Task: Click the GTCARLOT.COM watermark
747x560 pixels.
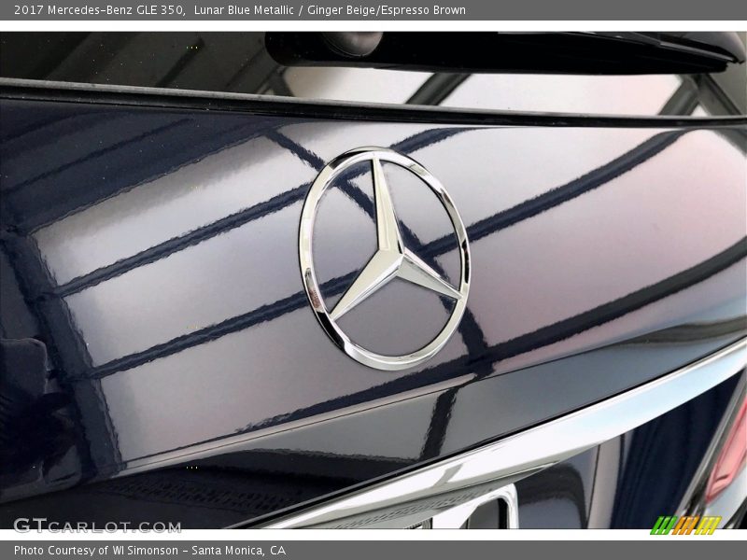Action: (97, 525)
